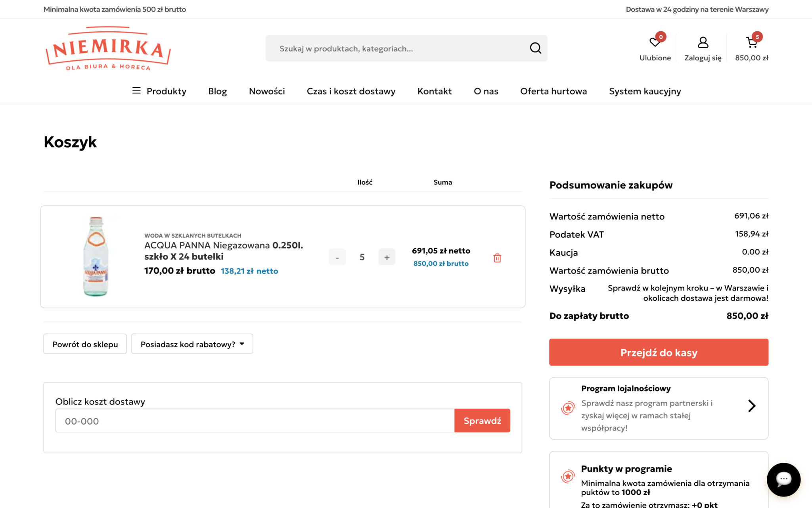Expand the Posiadasz kod rabatowy dropdown

click(192, 344)
